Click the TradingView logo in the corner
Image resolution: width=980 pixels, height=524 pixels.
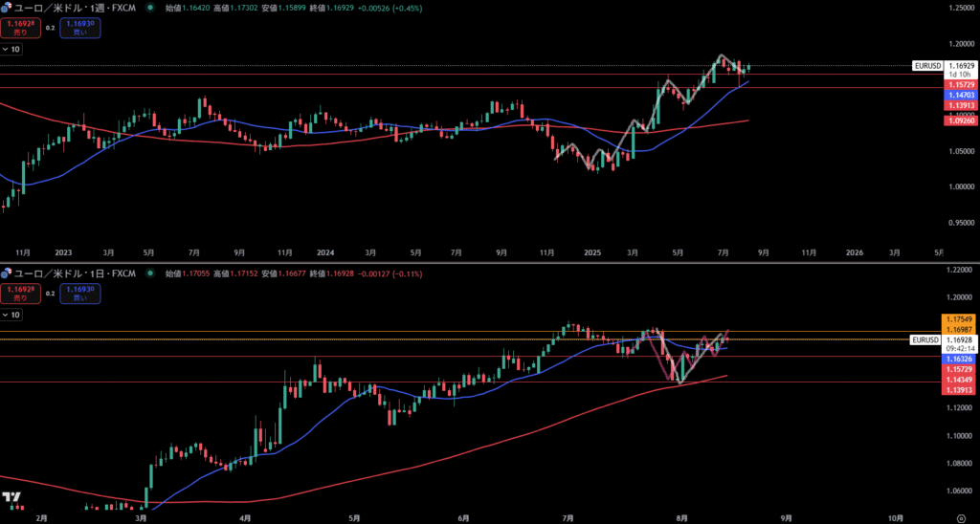(10, 496)
